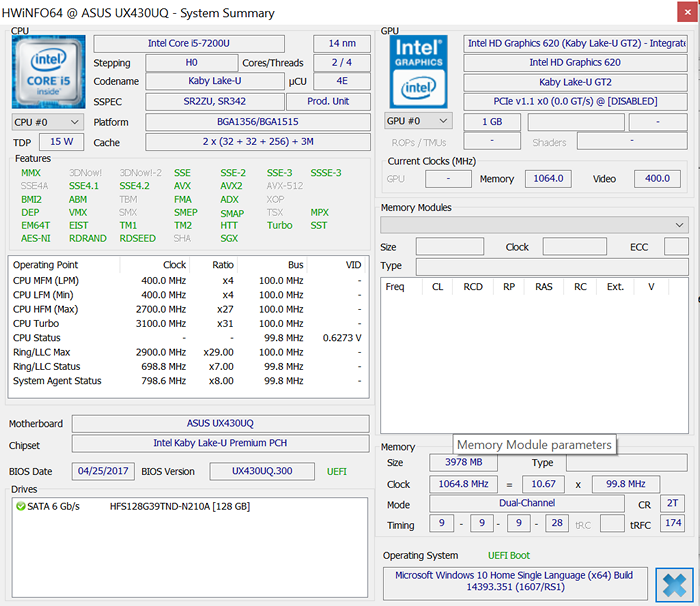Click the memory module Type field
The width and height of the screenshot is (700, 606).
[x=552, y=266]
